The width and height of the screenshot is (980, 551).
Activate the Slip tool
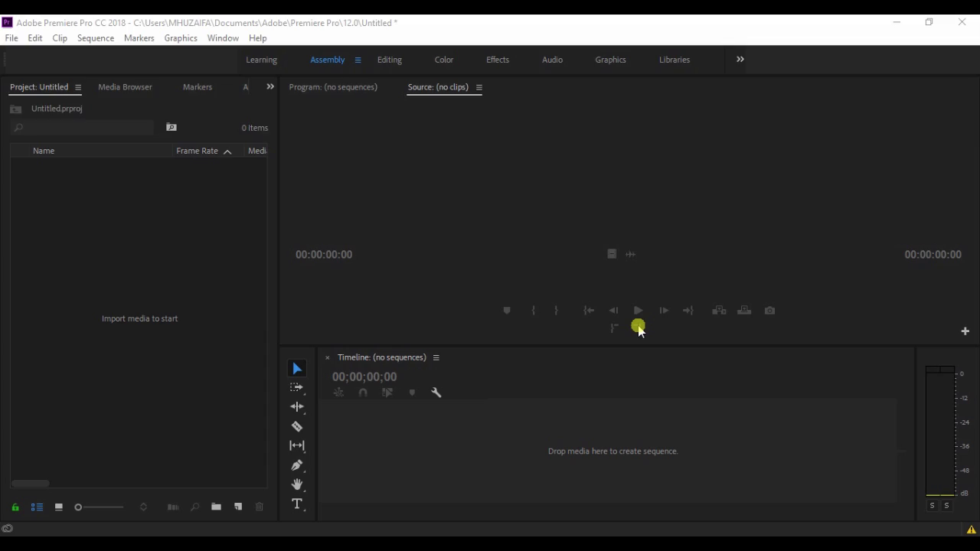tap(297, 445)
